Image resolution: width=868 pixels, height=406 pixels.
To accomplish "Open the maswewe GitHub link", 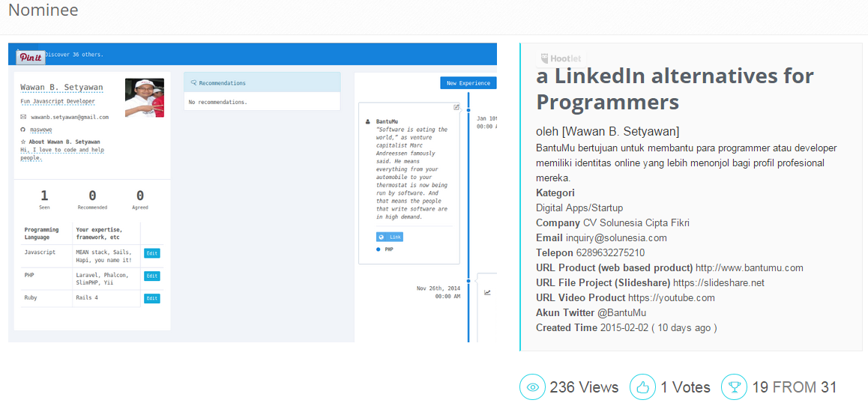I will (41, 130).
